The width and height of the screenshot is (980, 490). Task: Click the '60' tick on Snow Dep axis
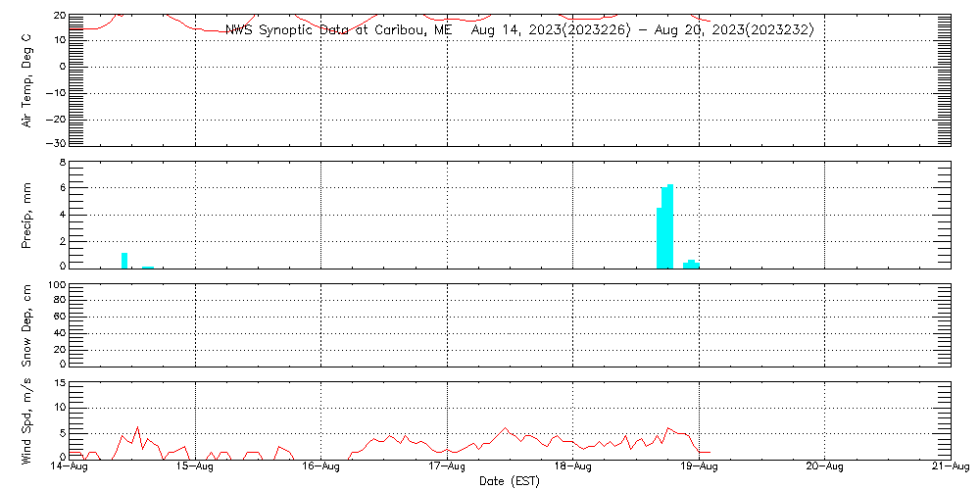60,318
